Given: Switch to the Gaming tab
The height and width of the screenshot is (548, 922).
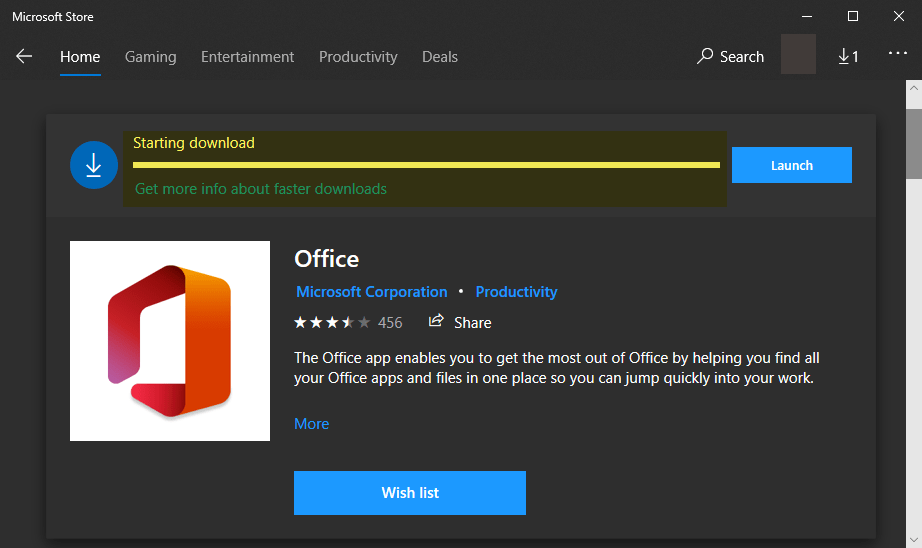Looking at the screenshot, I should [151, 56].
